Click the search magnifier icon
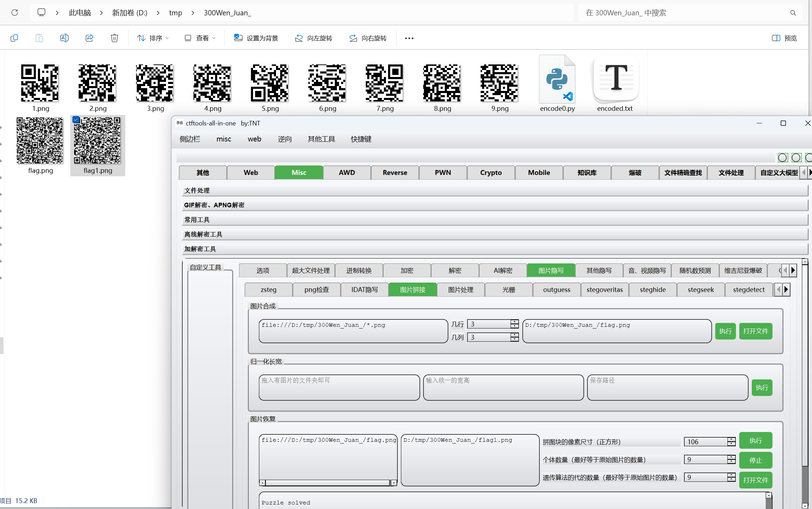Image resolution: width=812 pixels, height=509 pixels. click(793, 13)
